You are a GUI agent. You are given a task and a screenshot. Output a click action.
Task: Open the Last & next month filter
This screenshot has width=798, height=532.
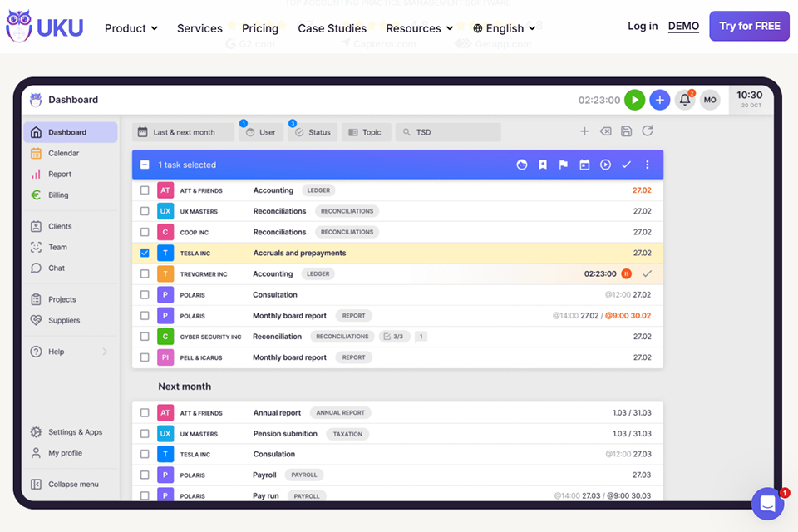[183, 132]
